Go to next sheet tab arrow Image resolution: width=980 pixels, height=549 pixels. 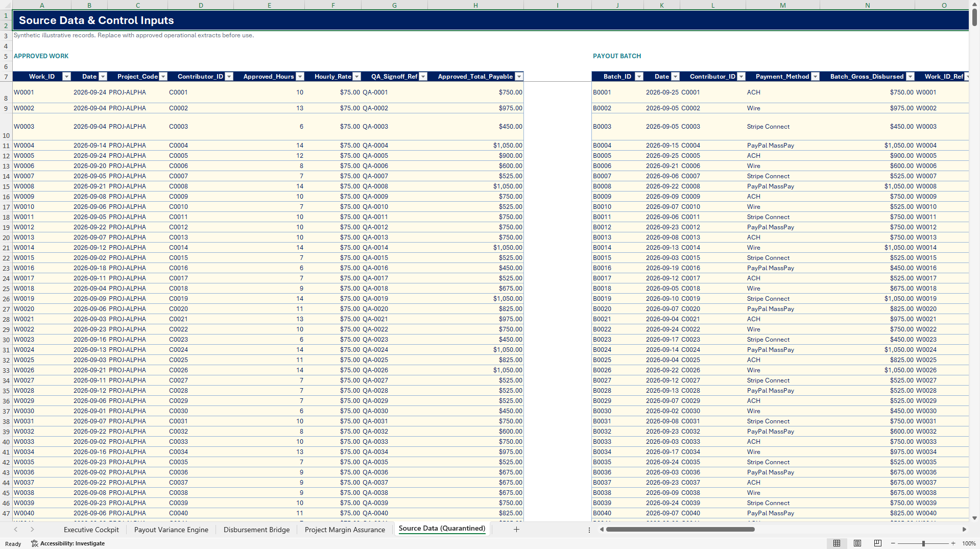[x=32, y=530]
